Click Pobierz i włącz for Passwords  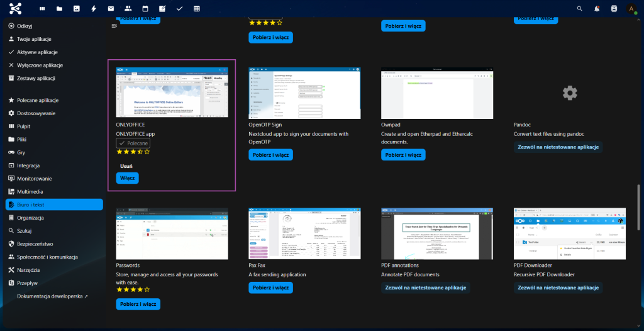point(138,305)
